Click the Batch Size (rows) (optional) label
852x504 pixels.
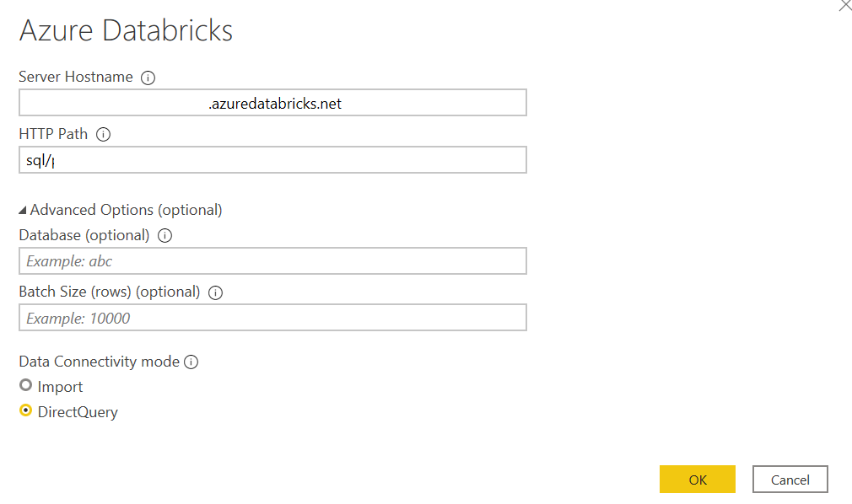[109, 292]
